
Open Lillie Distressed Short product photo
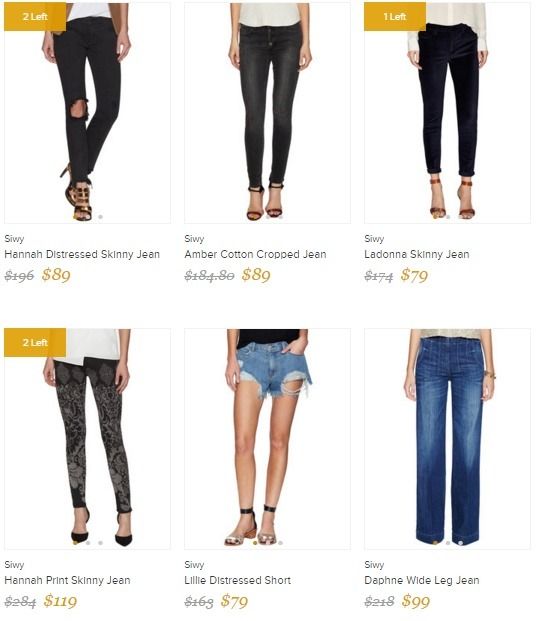pos(267,439)
